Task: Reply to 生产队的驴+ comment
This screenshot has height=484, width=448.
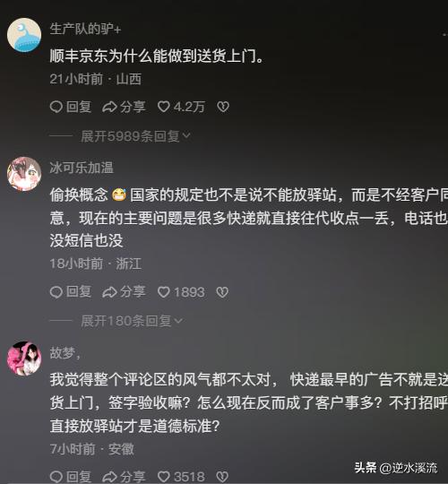Action: pyautogui.click(x=71, y=107)
